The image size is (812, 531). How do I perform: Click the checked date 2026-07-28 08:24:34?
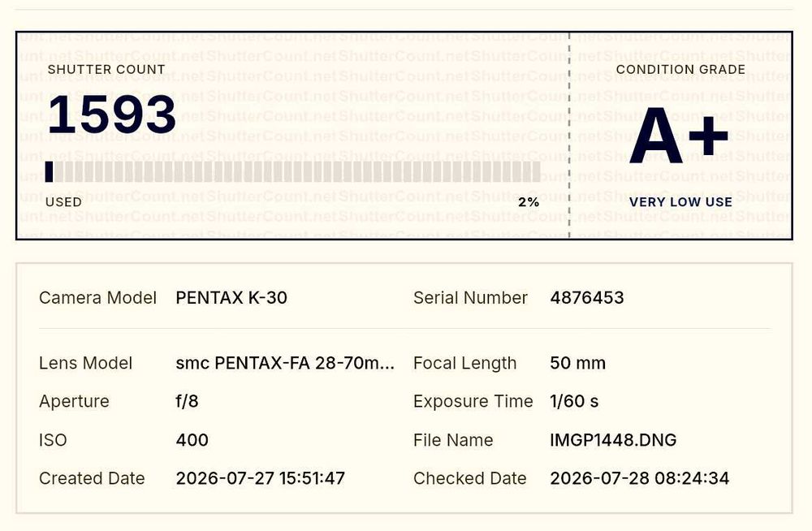click(640, 479)
